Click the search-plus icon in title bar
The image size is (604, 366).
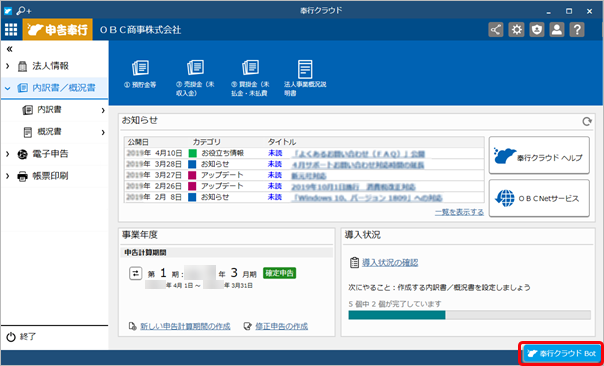tap(24, 11)
